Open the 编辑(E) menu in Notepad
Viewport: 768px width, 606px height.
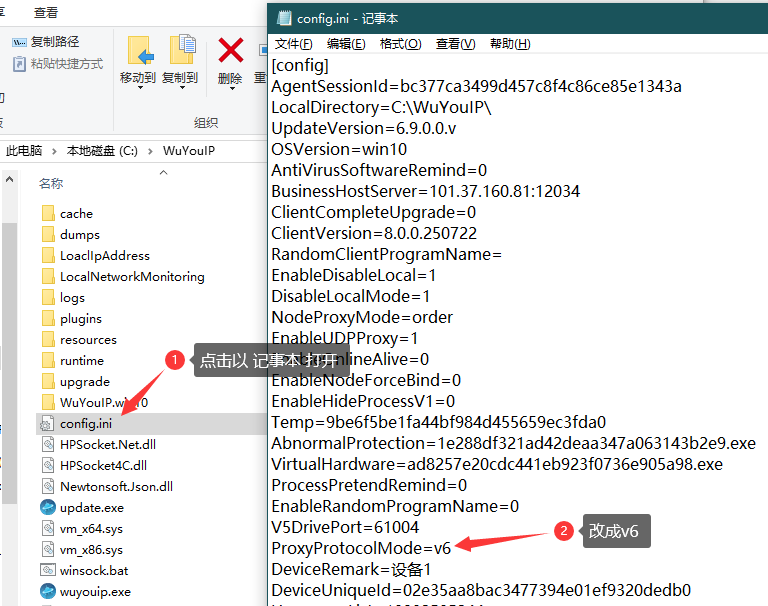[346, 44]
